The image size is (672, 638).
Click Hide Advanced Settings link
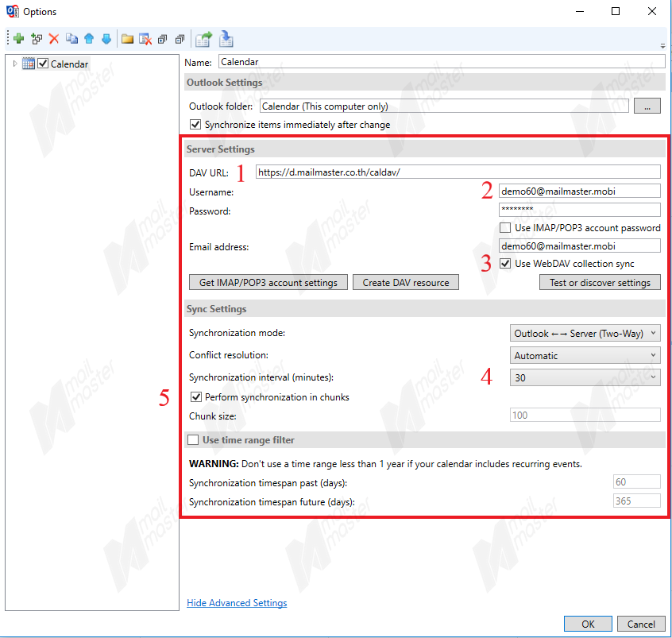click(237, 603)
